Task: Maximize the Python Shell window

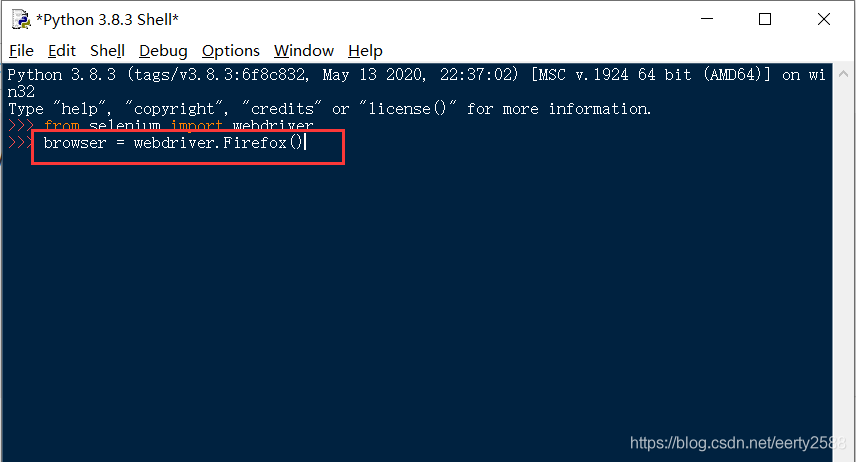Action: [765, 19]
